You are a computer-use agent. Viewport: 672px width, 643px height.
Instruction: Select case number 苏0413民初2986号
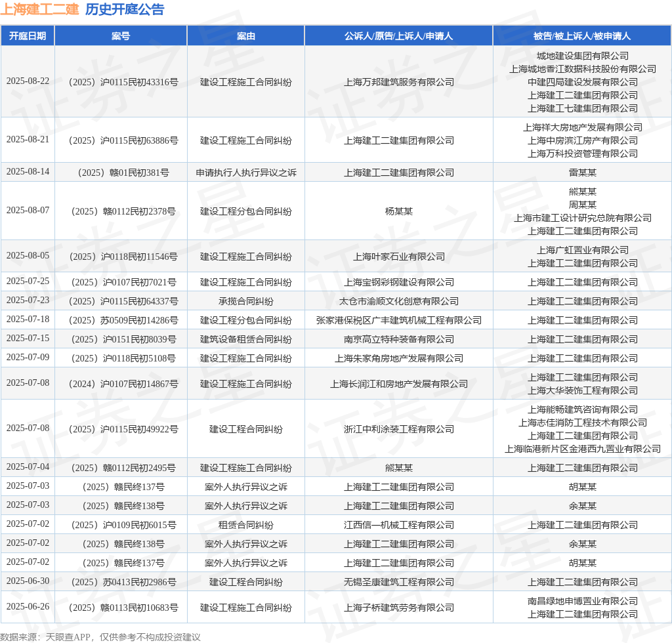point(123,582)
